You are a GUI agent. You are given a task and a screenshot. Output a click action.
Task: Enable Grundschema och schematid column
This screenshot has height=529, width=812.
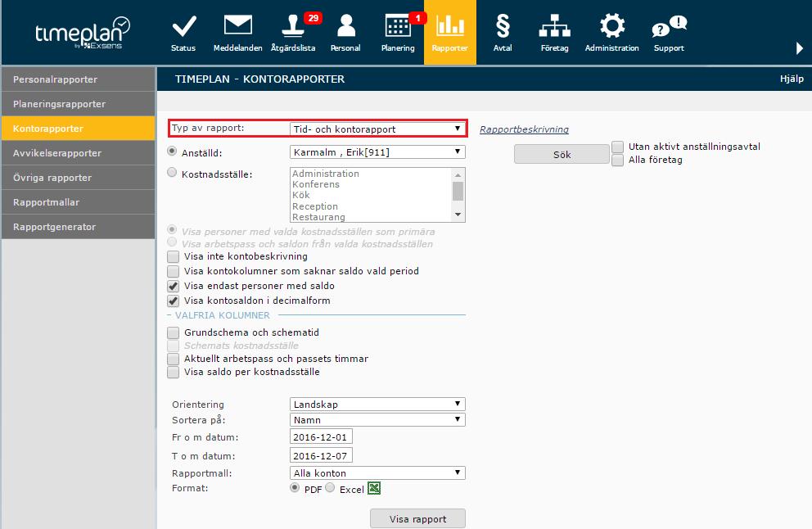[174, 332]
